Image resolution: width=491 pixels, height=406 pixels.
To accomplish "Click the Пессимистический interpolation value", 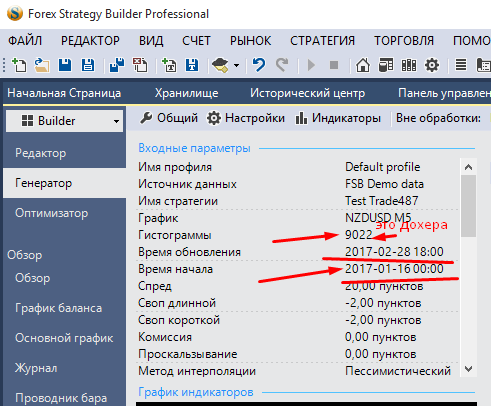I will pos(398,371).
